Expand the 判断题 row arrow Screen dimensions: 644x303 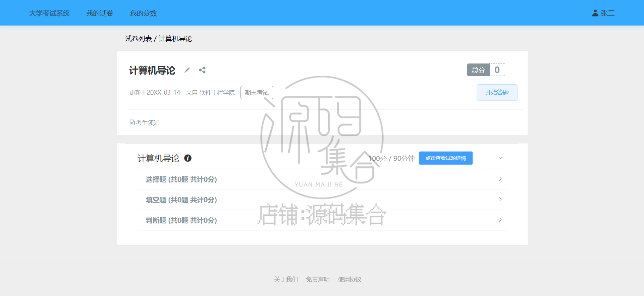coord(500,220)
